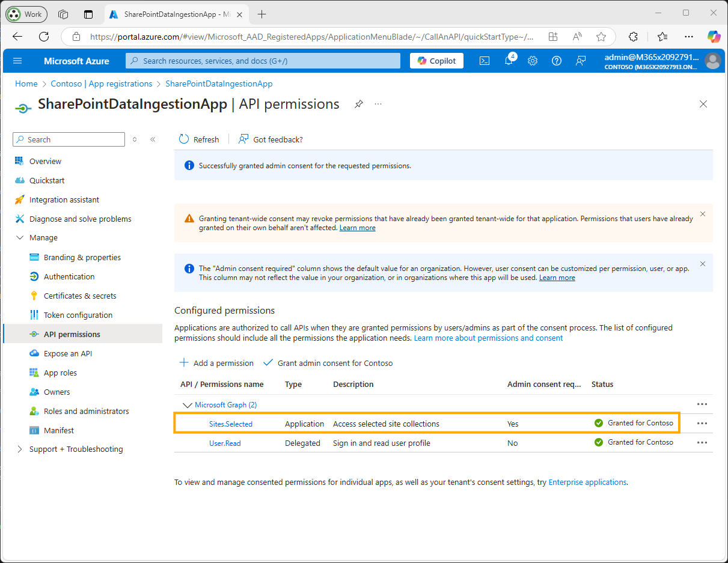Open the Enterprise applications link

pos(587,482)
